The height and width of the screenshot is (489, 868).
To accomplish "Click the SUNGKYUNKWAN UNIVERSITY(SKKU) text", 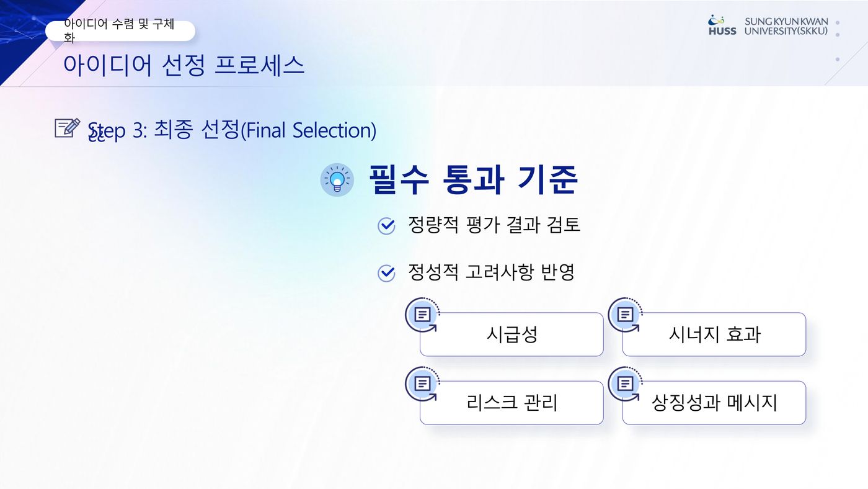I will (786, 26).
